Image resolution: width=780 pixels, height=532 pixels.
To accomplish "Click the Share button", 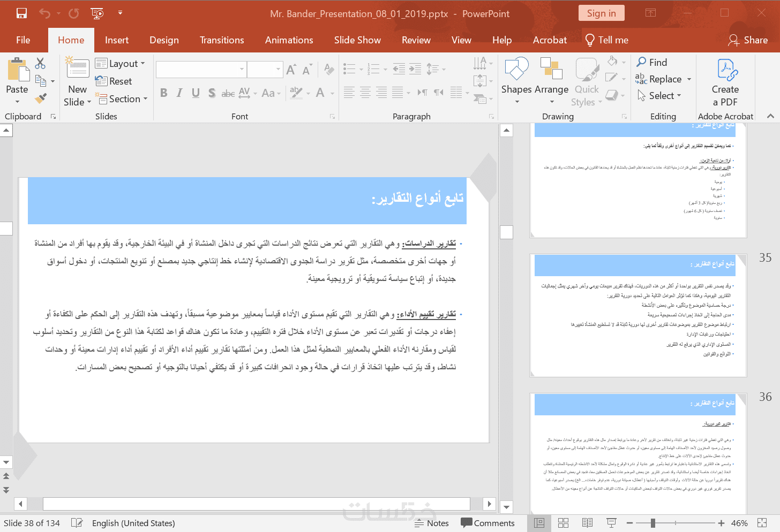I will [748, 40].
